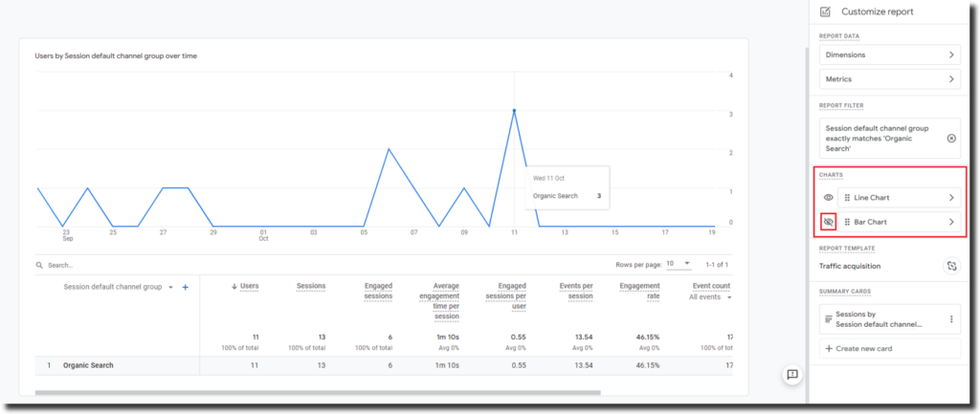
Task: Open the Dimensions settings
Action: click(889, 54)
